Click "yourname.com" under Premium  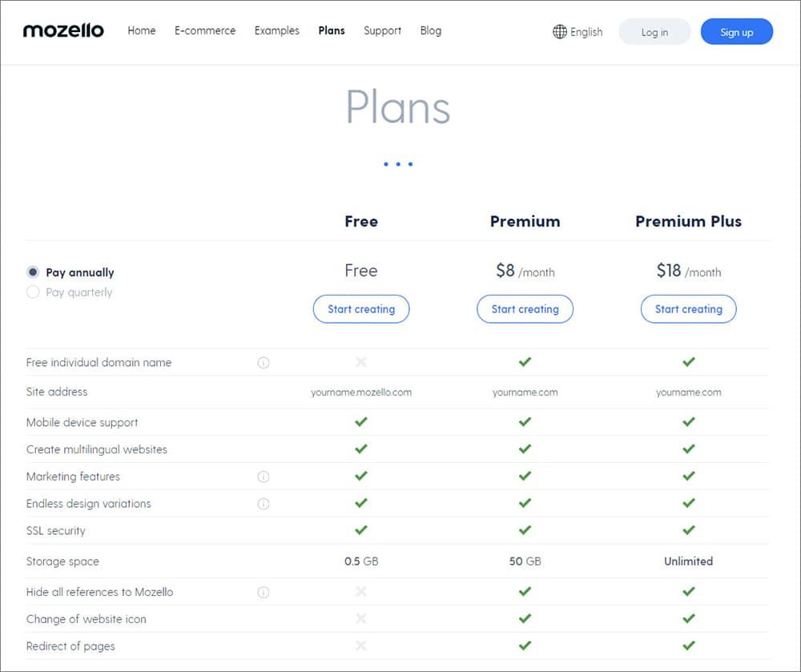[525, 392]
